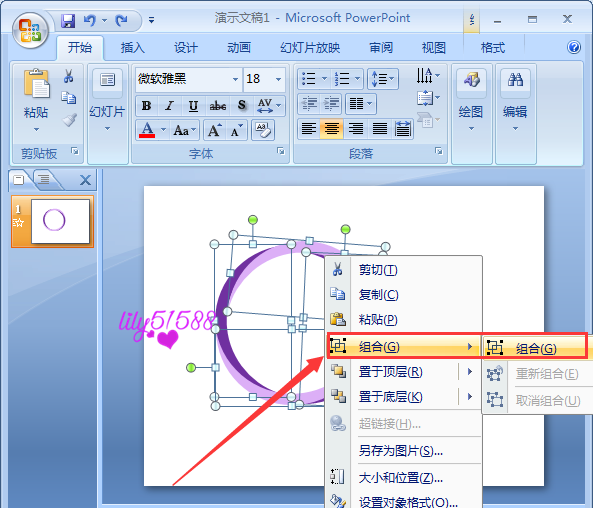The height and width of the screenshot is (508, 593).
Task: Toggle strikethrough abc formatting
Action: pos(218,106)
